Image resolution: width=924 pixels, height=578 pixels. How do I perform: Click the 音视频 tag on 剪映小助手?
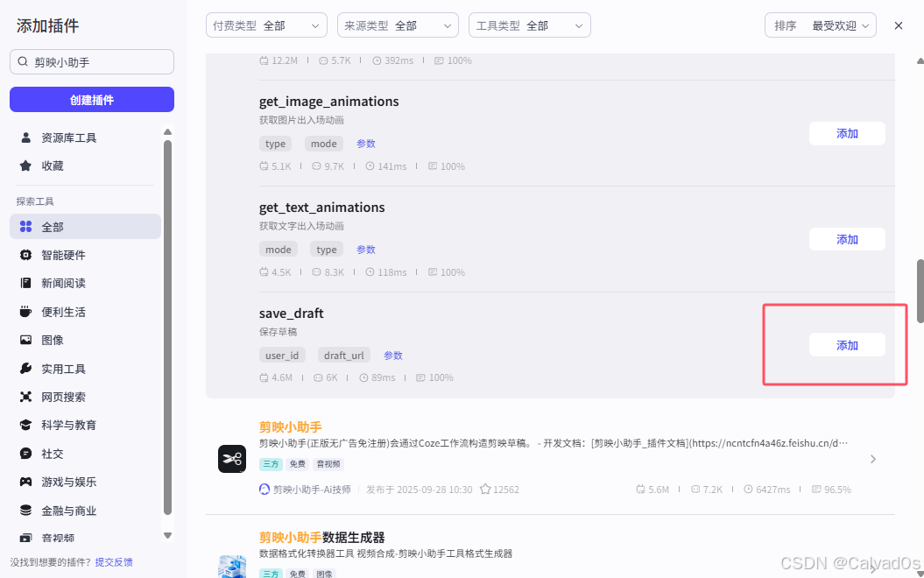point(328,463)
